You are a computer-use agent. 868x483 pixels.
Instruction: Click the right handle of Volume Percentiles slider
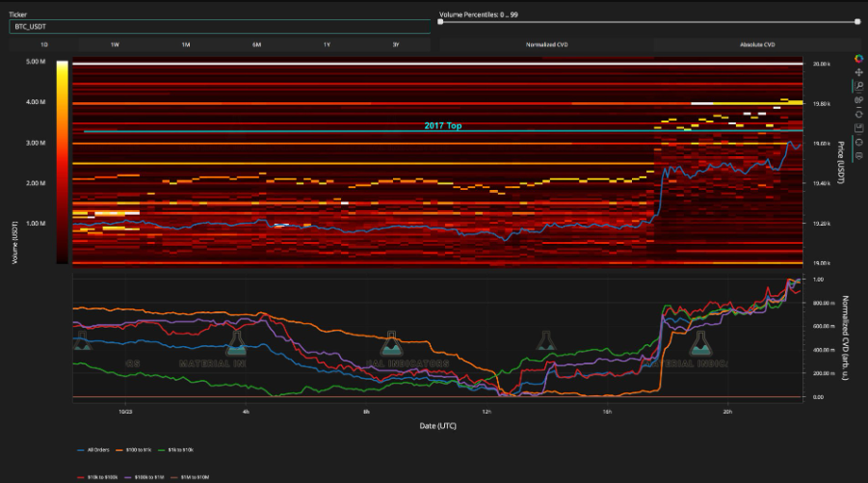857,22
